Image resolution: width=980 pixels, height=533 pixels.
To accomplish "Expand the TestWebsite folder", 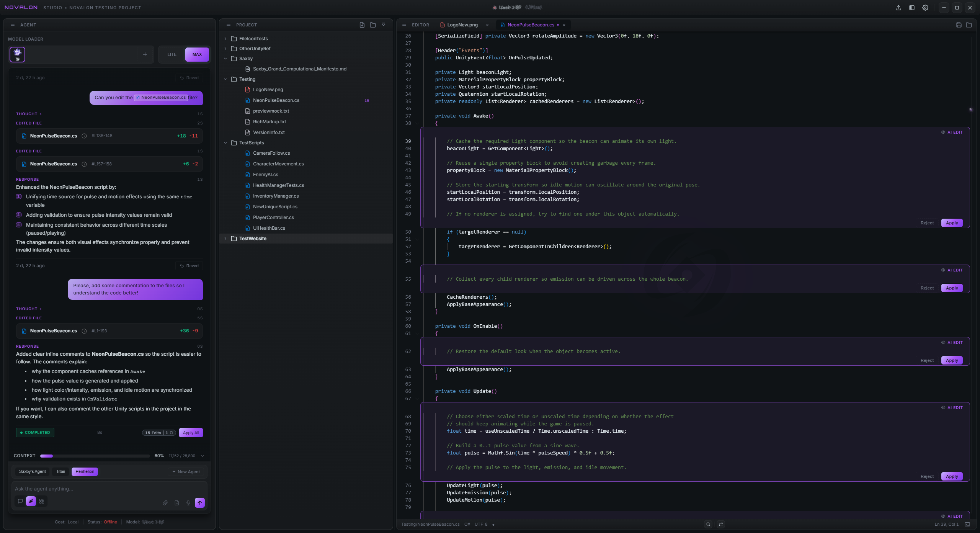I will (225, 239).
